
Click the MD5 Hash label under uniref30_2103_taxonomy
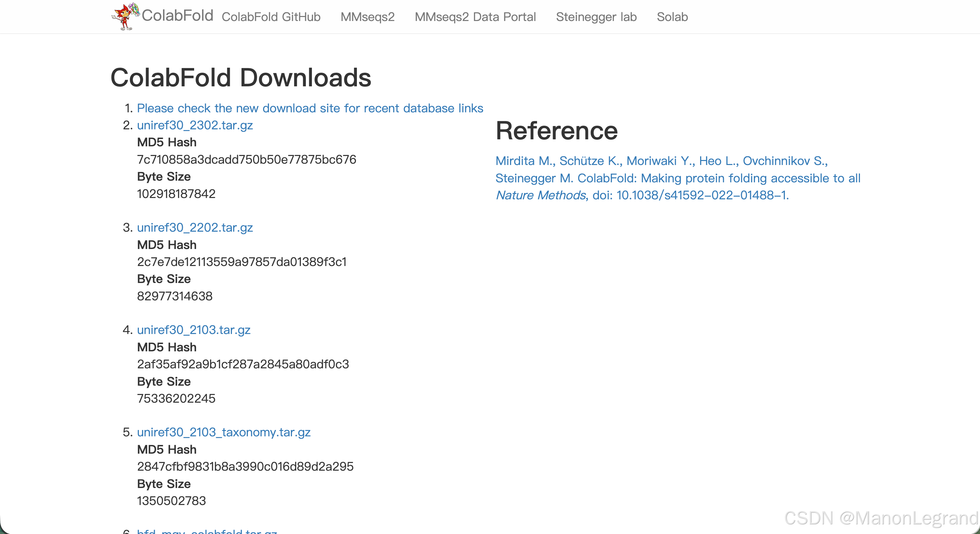click(x=167, y=450)
